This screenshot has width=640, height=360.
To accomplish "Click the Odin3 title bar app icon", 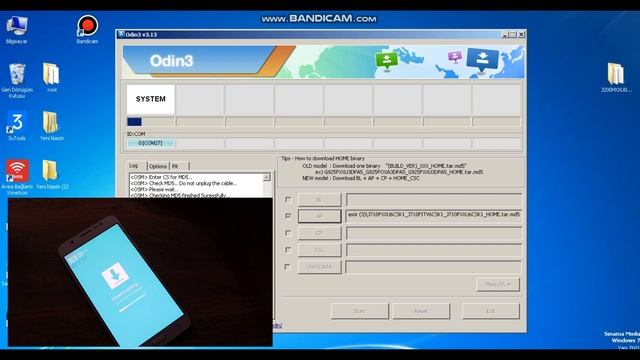I will click(121, 34).
